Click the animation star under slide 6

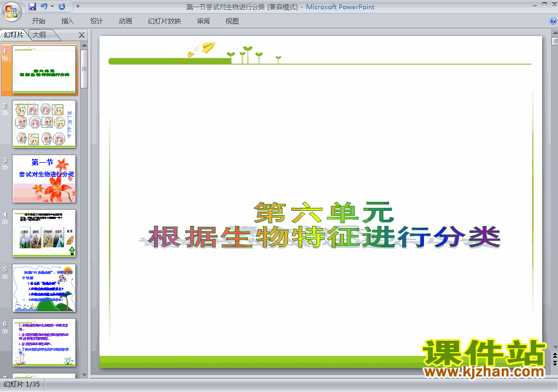tap(5, 331)
